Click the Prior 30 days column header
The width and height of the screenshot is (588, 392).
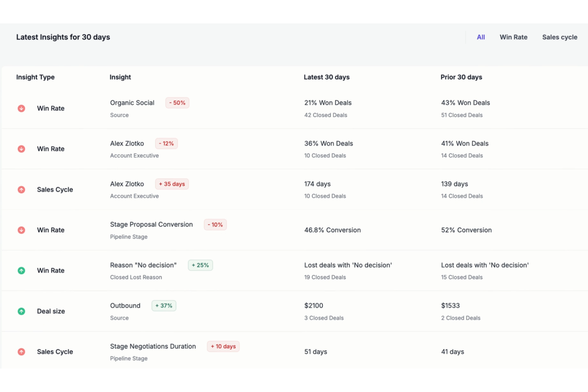click(461, 77)
